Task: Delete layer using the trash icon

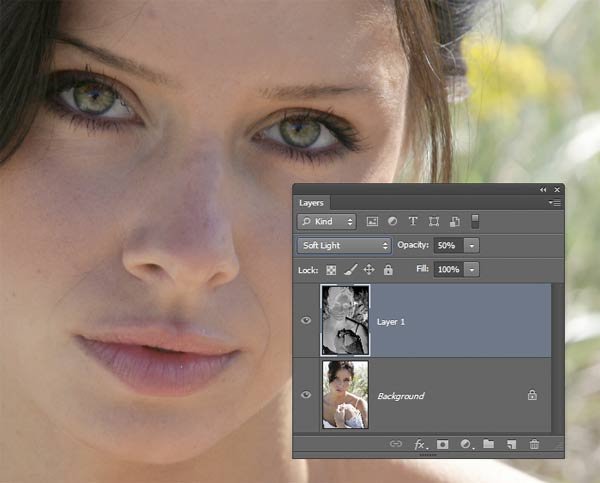Action: pos(534,444)
